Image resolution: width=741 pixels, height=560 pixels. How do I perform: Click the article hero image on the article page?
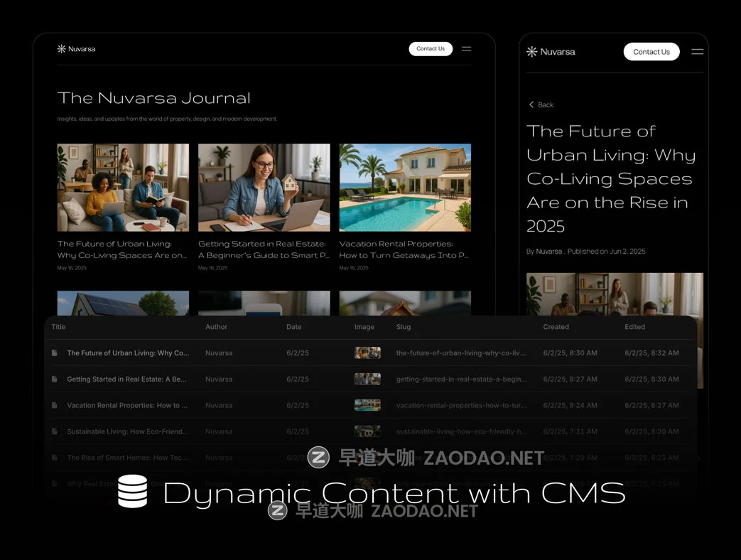(615, 294)
